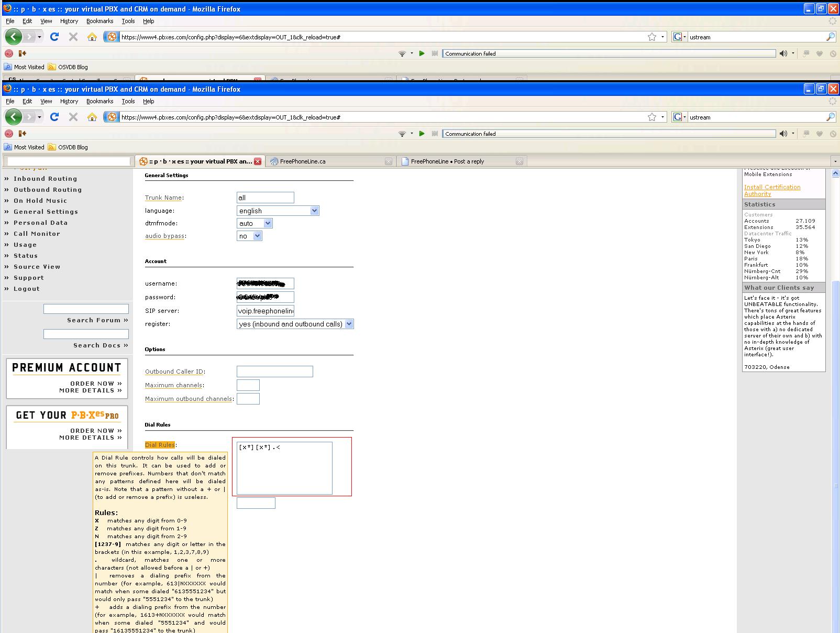The height and width of the screenshot is (633, 840).
Task: Open Outbound Routing in sidebar
Action: coord(48,190)
